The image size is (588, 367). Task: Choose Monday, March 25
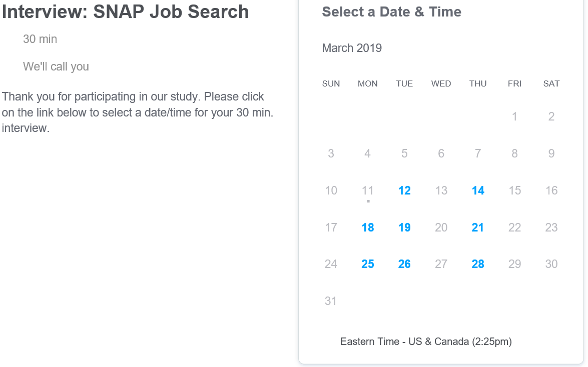pos(368,264)
